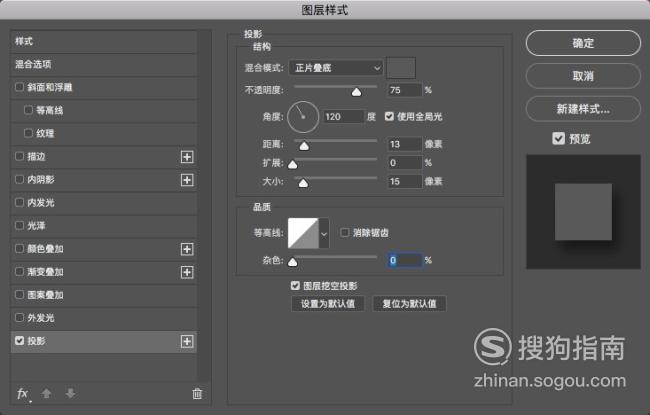Click the 距离 slider handle
This screenshot has height=415, width=650.
pyautogui.click(x=304, y=146)
